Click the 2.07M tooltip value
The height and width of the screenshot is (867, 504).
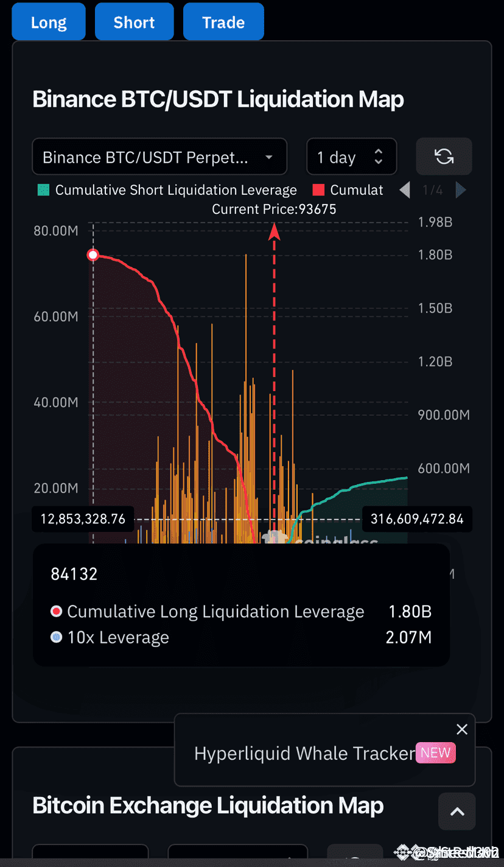tap(408, 638)
